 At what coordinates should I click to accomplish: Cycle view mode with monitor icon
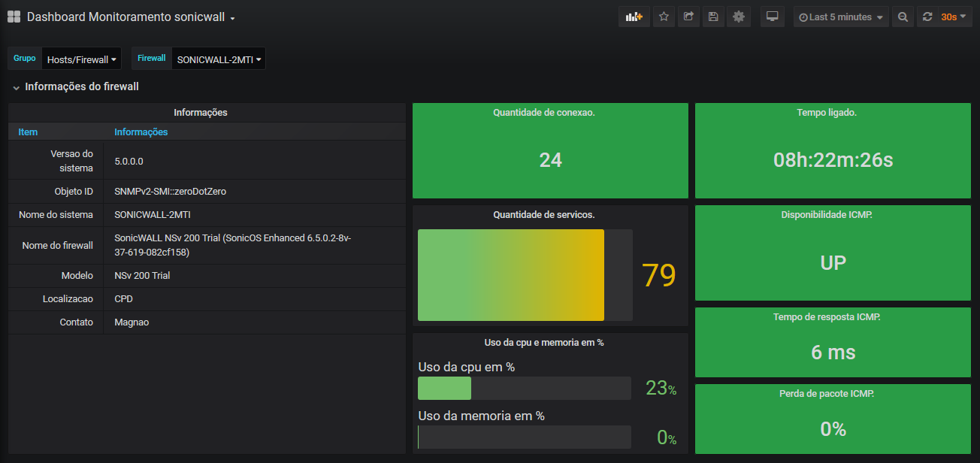coord(772,17)
